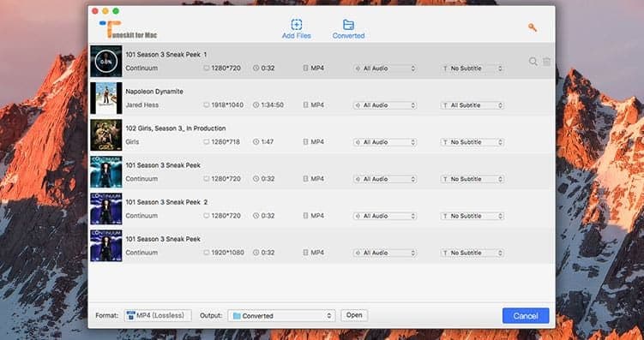This screenshot has height=340, width=644.
Task: Click the Cancel button
Action: tap(526, 316)
